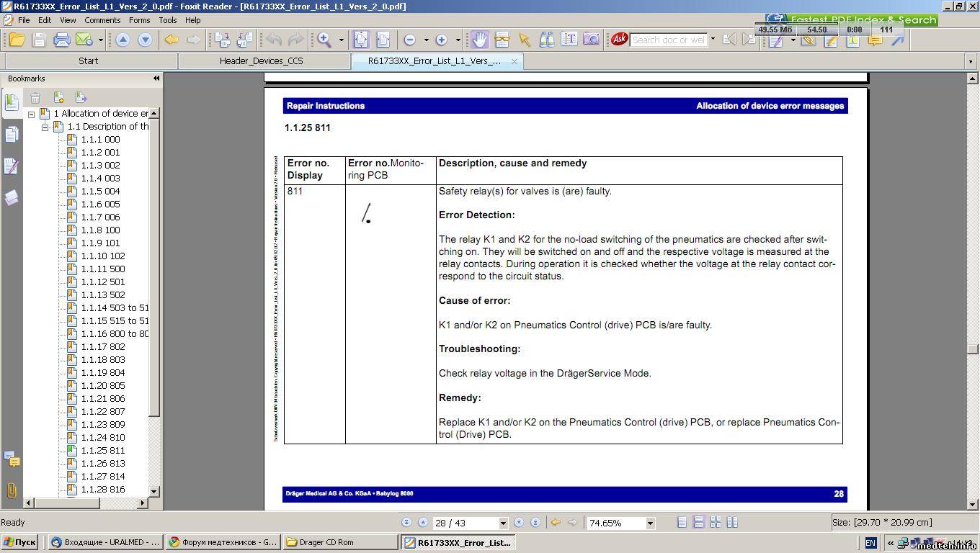Screen dimensions: 980x553
Task: Choose the Select Text tool
Action: 569,40
